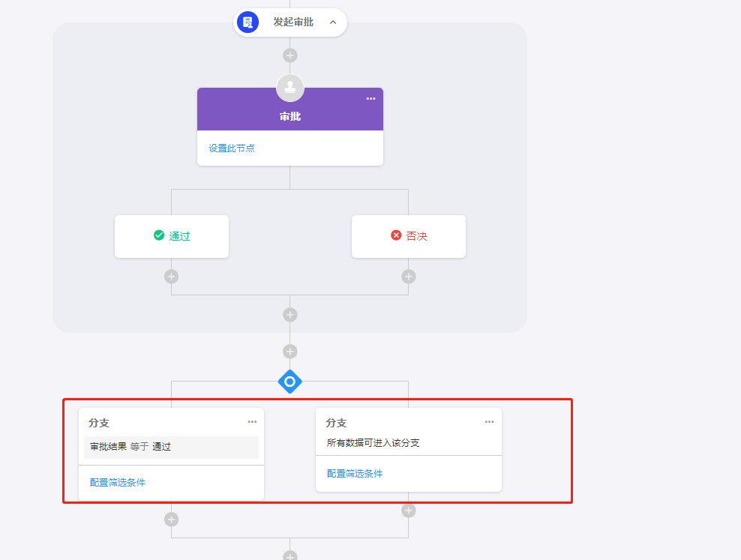This screenshot has width=741, height=560.
Task: Select the 通过 result card
Action: point(172,237)
